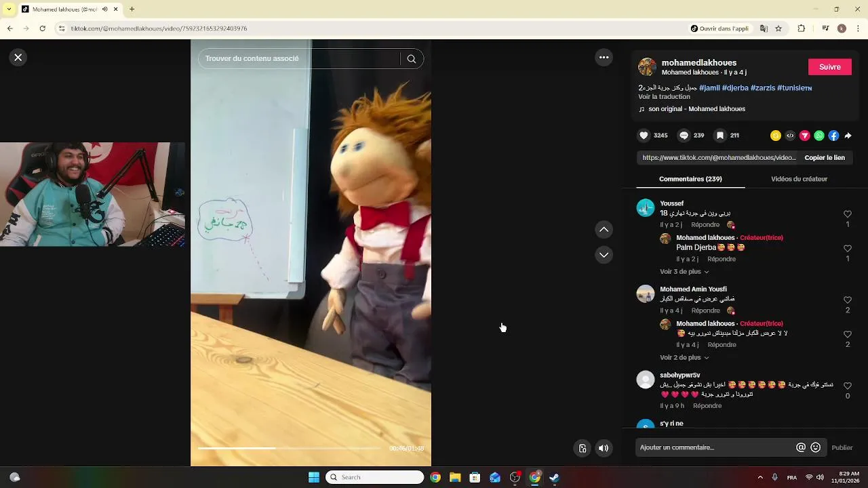Viewport: 868px width, 488px height.
Task: Open Chrome three-dot menu
Action: (858, 28)
